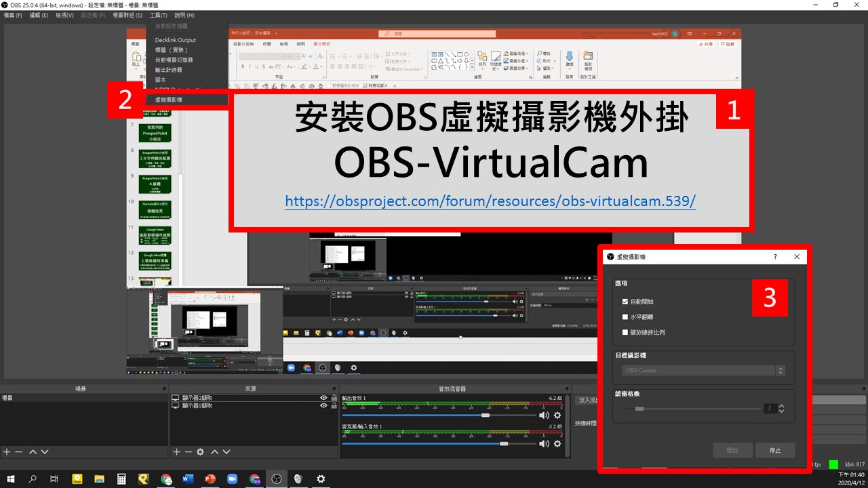The width and height of the screenshot is (868, 488).
Task: Open the 編輯 (E) menu
Action: [39, 15]
